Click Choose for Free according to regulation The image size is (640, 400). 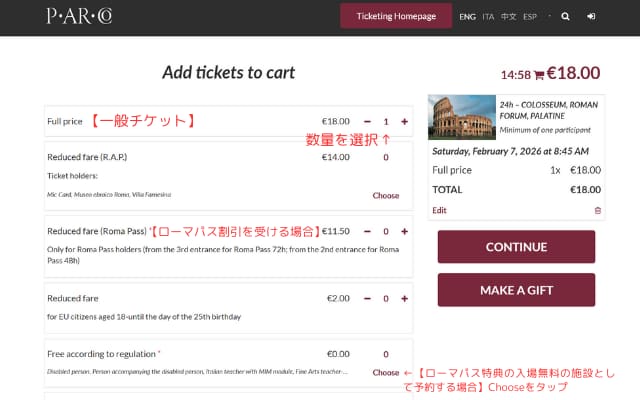(x=385, y=372)
